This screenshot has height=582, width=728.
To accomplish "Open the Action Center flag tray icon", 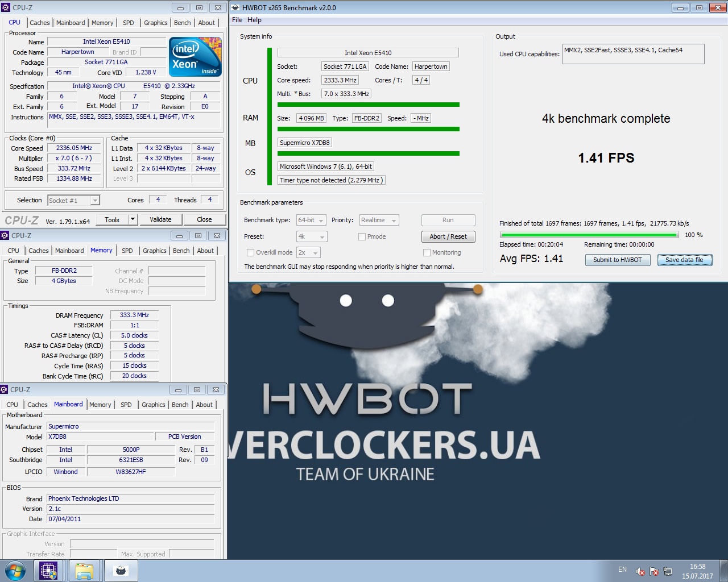I will (654, 571).
